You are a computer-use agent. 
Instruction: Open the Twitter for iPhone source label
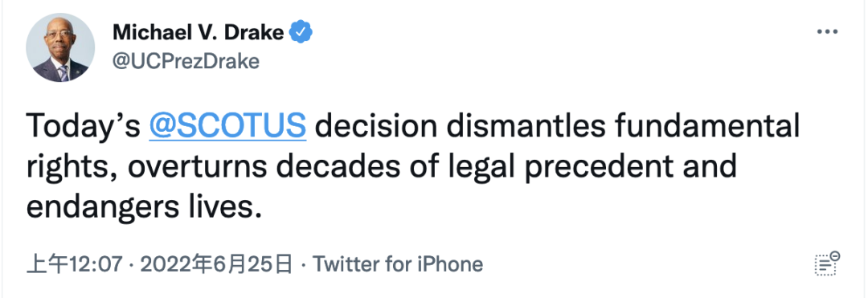398,264
